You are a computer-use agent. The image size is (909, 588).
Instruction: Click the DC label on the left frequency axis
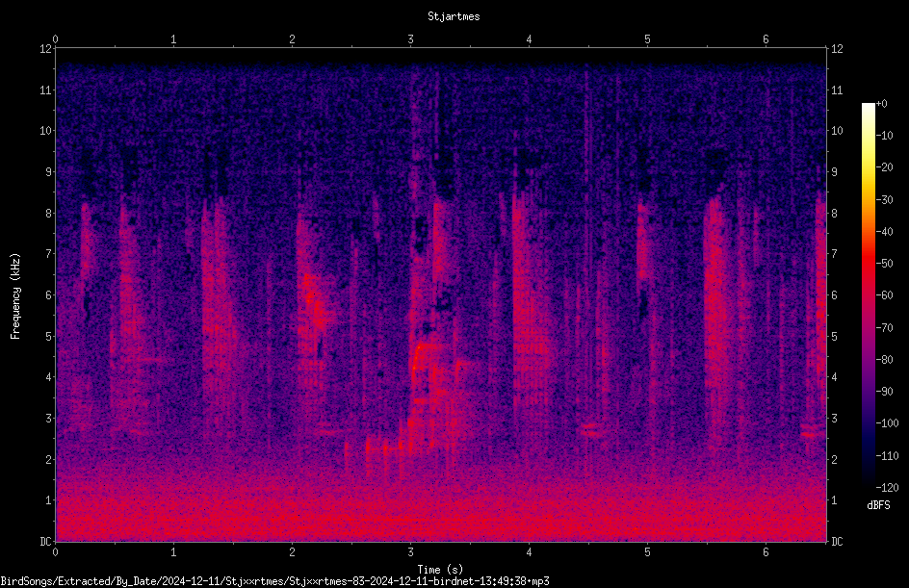pos(46,542)
